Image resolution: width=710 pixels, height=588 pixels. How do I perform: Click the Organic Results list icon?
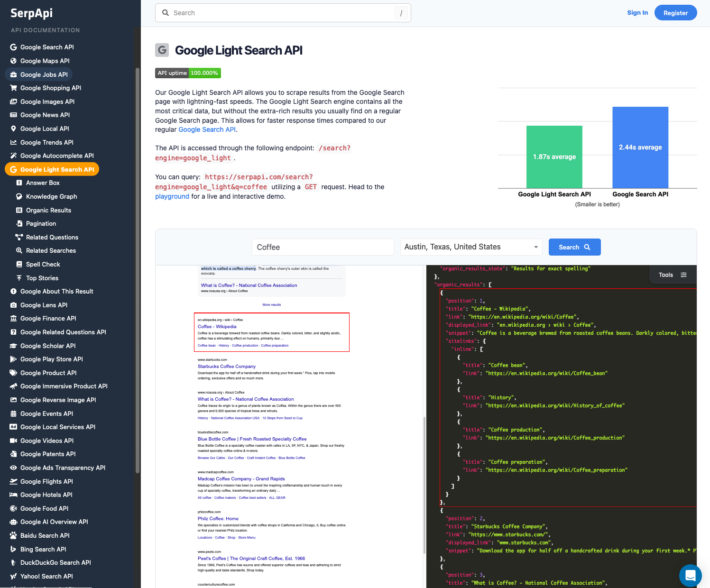click(x=19, y=210)
